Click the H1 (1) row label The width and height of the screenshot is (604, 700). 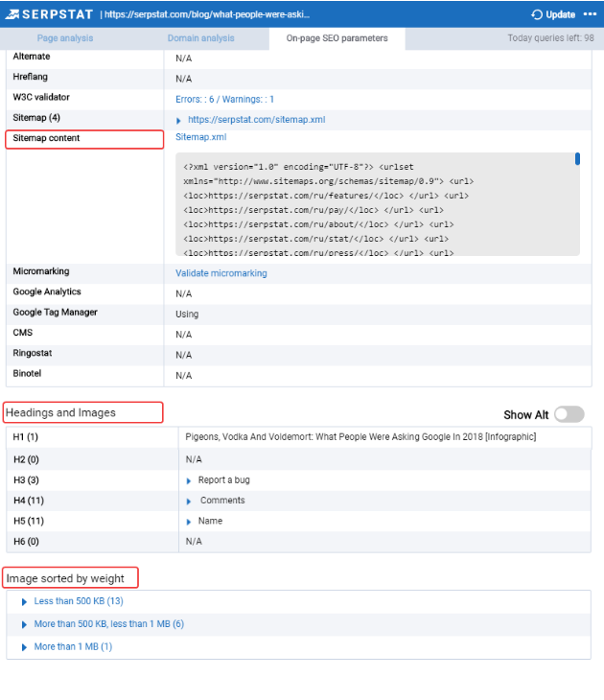tap(26, 436)
